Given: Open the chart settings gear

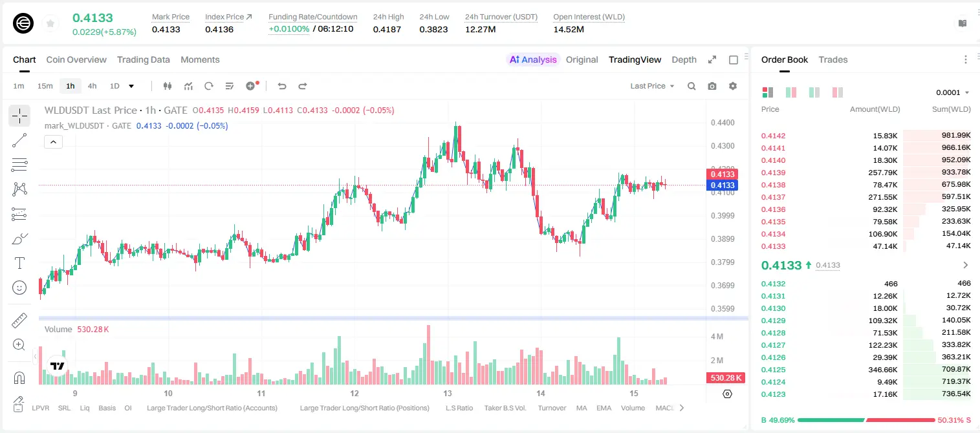Looking at the screenshot, I should (733, 86).
